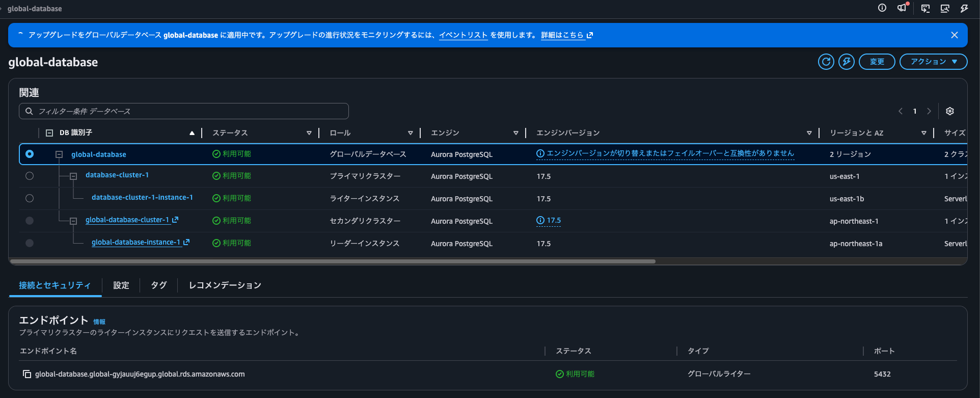
Task: Select the global-database row radio button
Action: 30,154
